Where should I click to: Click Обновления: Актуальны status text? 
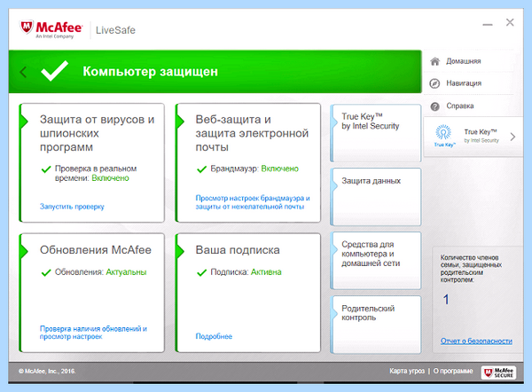pyautogui.click(x=101, y=272)
